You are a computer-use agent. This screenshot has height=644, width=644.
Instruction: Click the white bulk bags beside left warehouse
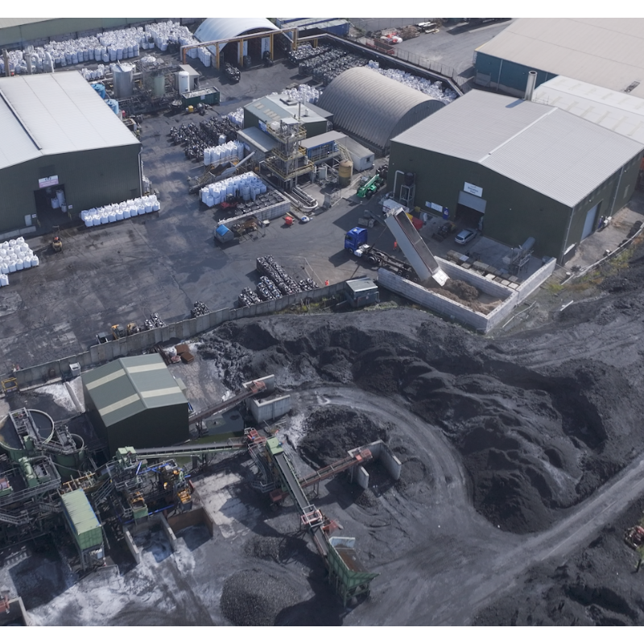coord(120,210)
